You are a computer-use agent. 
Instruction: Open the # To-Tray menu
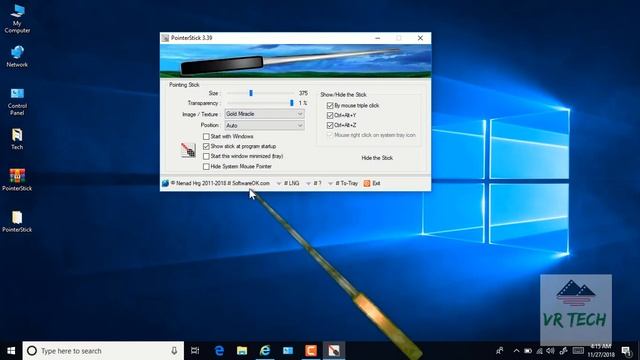[343, 183]
